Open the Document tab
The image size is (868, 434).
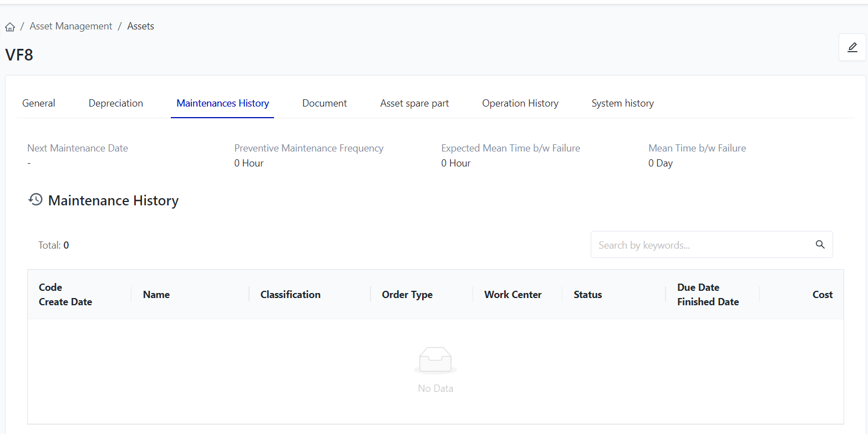(x=324, y=103)
